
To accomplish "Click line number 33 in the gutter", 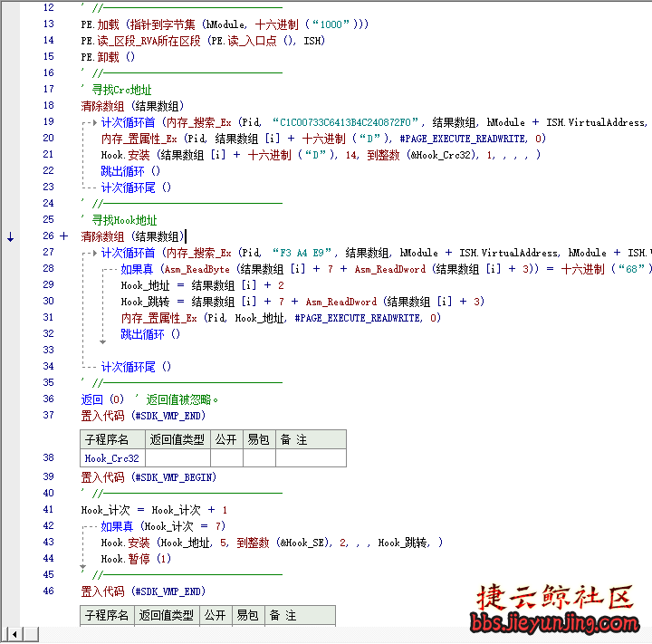I will (49, 350).
